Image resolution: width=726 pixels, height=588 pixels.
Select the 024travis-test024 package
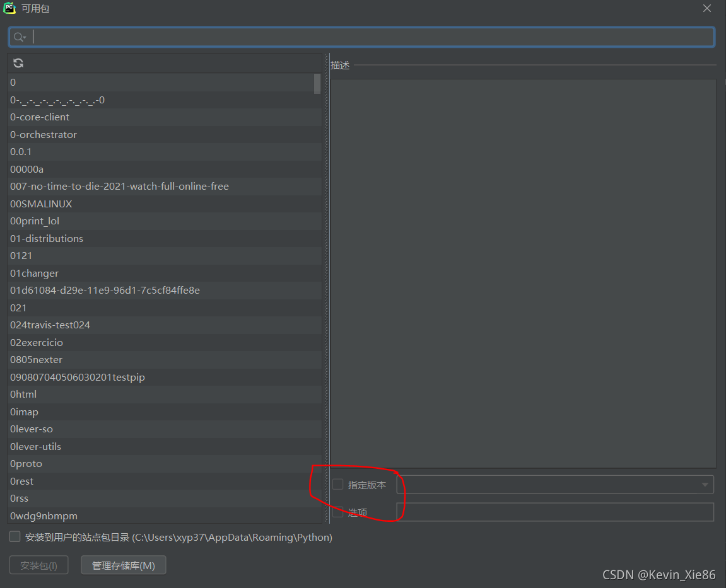(x=50, y=325)
